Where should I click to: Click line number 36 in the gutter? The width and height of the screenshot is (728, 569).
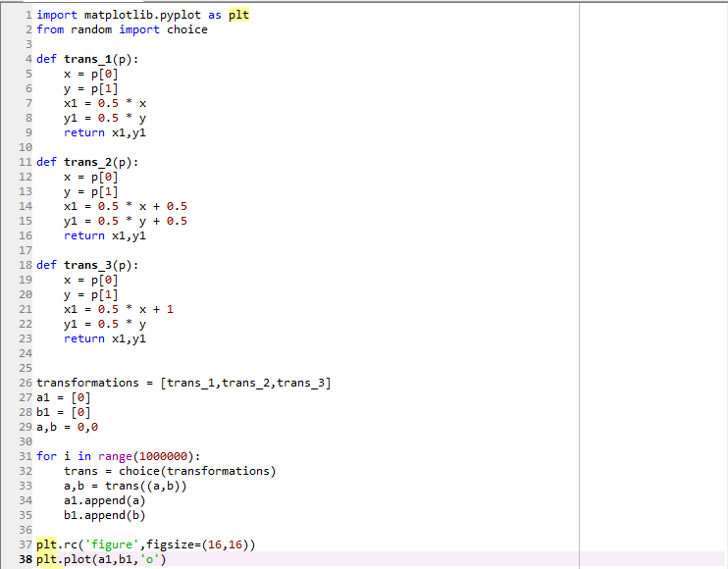pos(26,530)
